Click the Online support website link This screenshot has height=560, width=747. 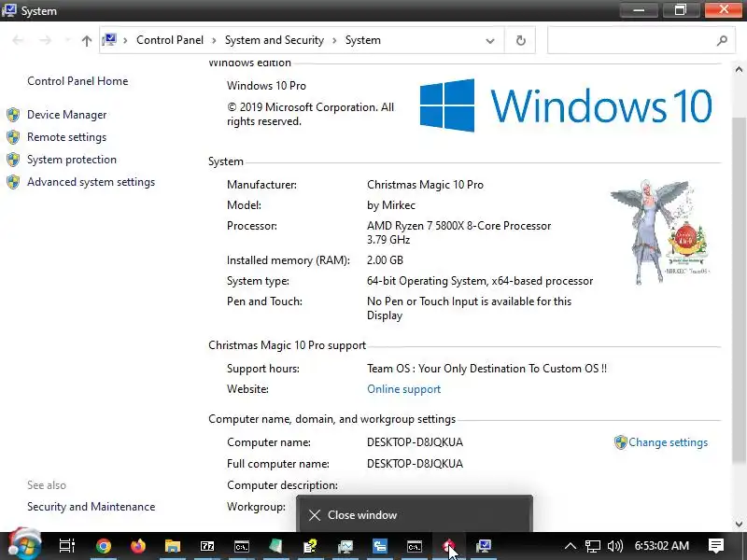403,389
